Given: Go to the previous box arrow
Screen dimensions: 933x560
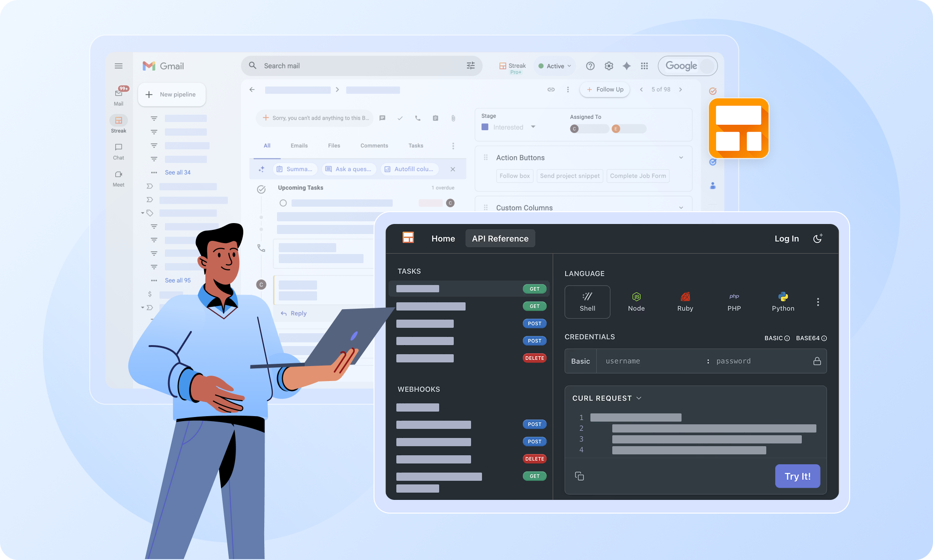Looking at the screenshot, I should tap(641, 90).
